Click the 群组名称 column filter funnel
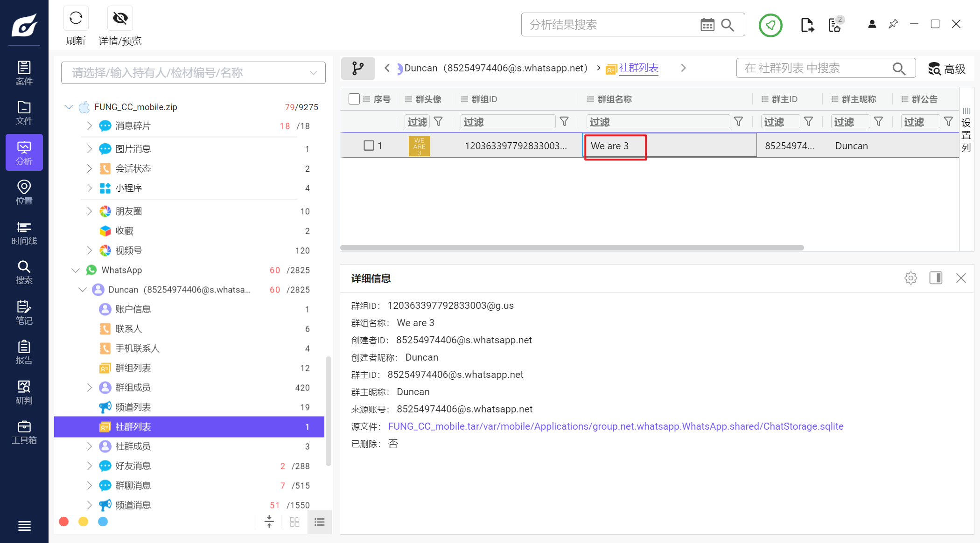 [x=738, y=122]
